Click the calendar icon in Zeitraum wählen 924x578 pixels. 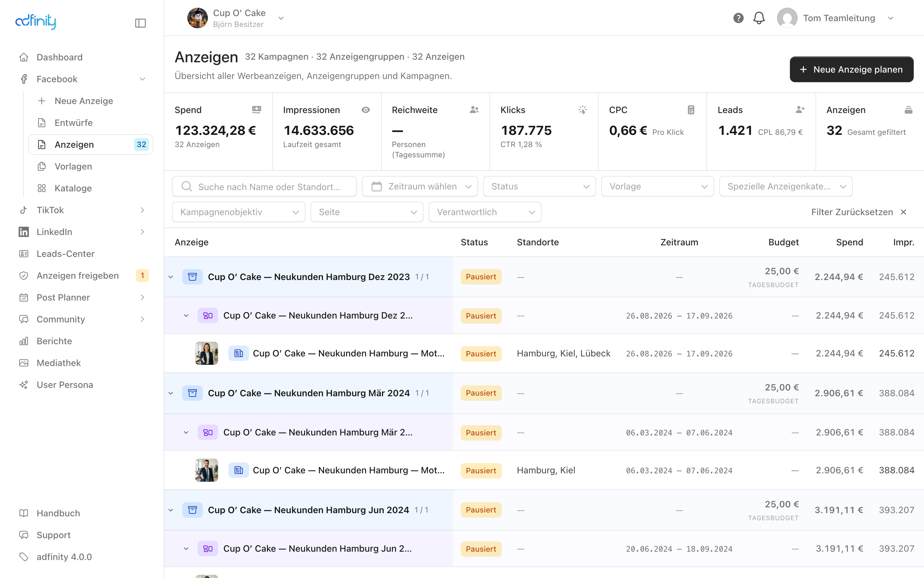[376, 187]
